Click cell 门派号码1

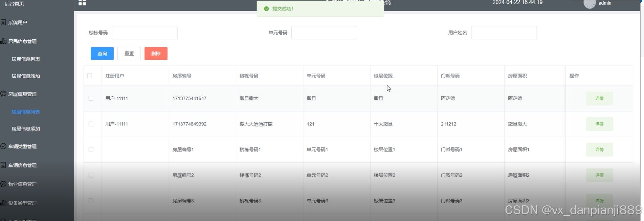451,149
